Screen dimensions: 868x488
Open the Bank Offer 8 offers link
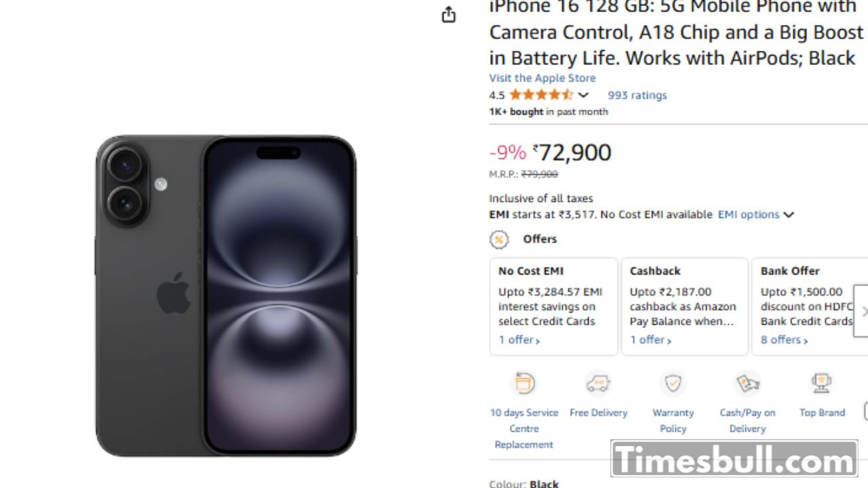pos(784,340)
